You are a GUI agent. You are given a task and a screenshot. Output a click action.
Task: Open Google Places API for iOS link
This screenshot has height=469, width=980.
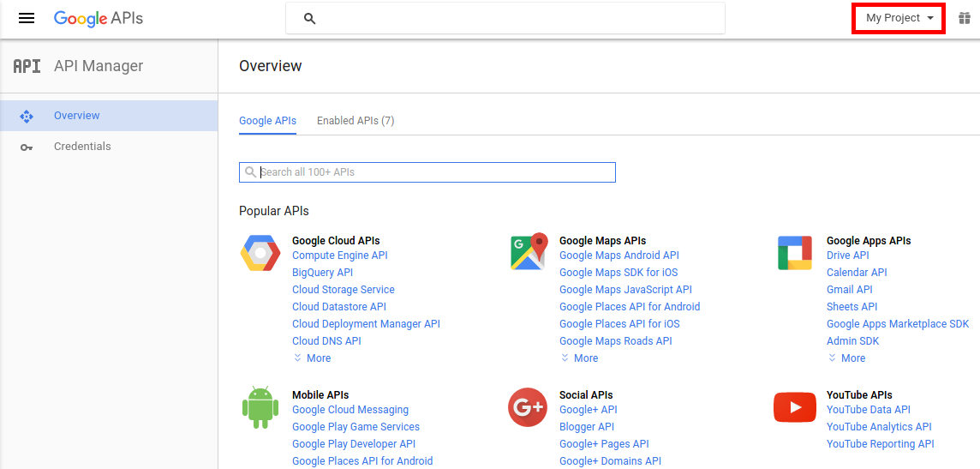[x=619, y=324]
